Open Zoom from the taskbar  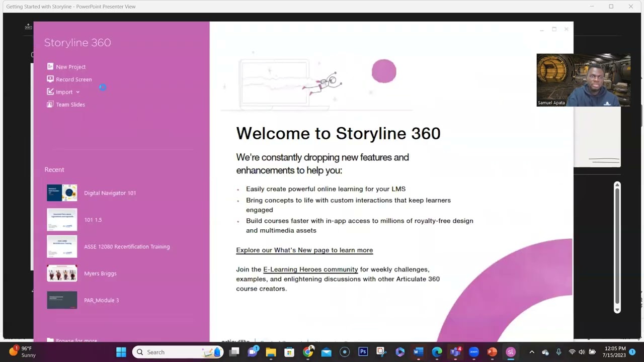pos(473,352)
